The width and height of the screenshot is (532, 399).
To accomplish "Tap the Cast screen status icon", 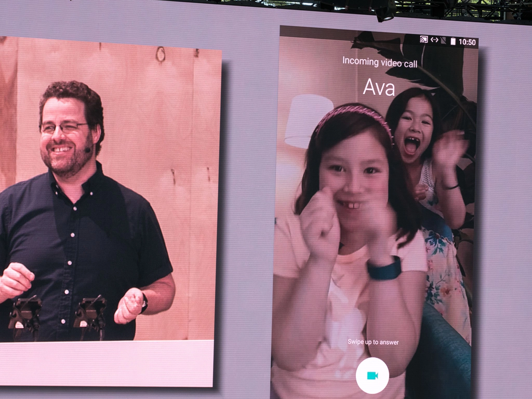I will (x=424, y=40).
